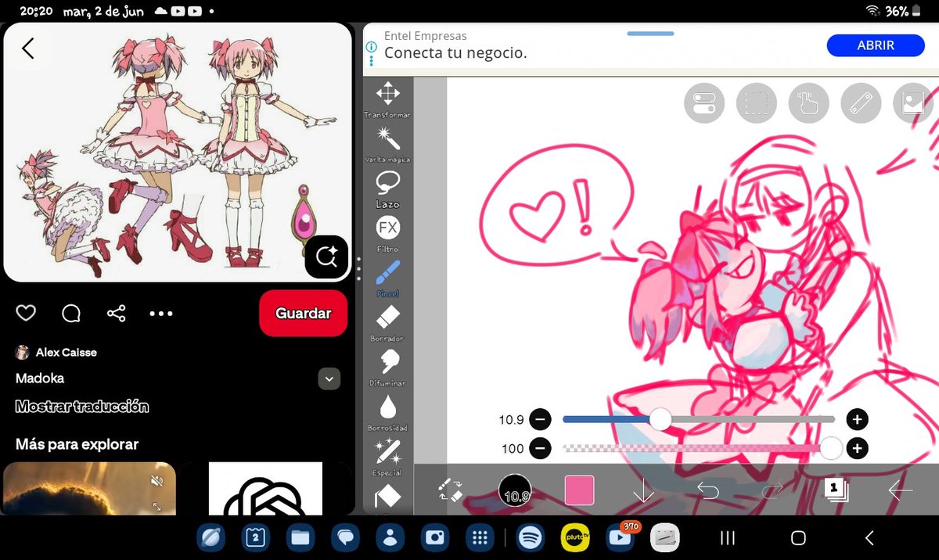The image size is (939, 560).
Task: Expand the Madoka description chevron
Action: point(329,379)
